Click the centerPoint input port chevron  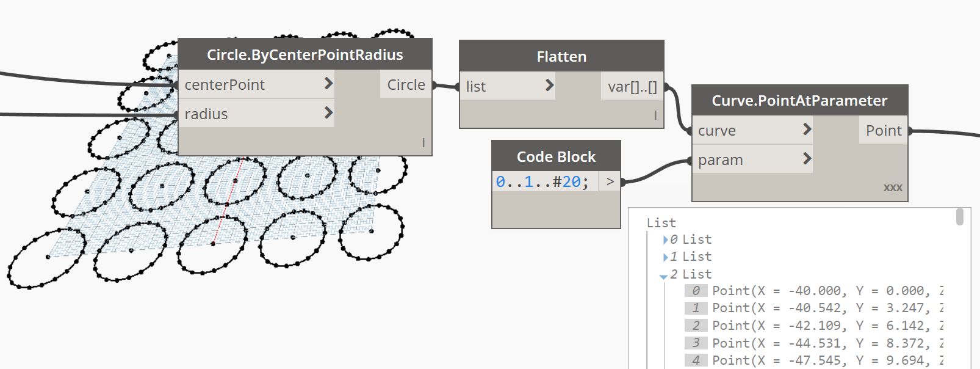click(x=328, y=84)
